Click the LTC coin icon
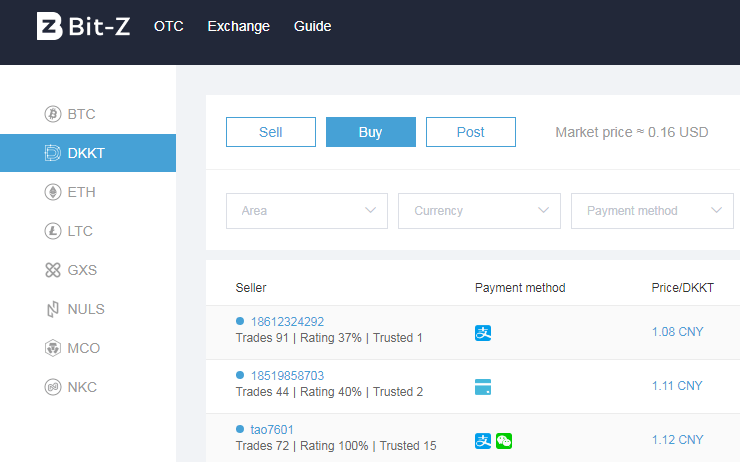This screenshot has width=740, height=462. coord(53,231)
